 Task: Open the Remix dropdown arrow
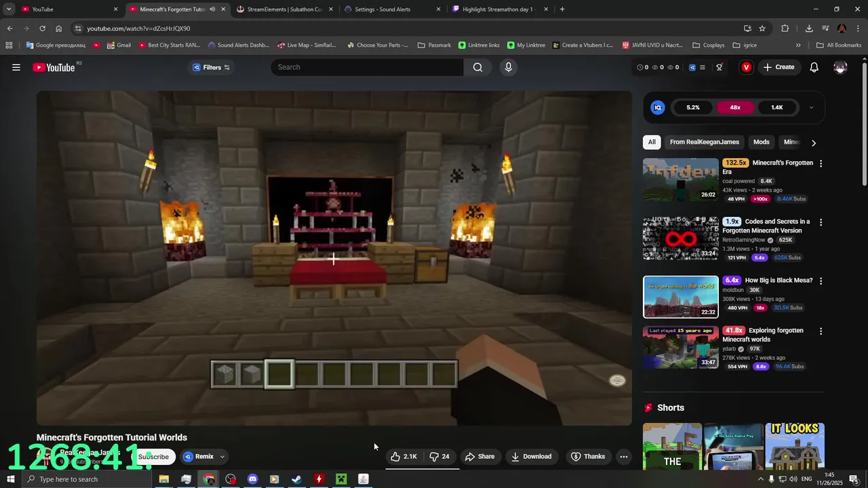(x=222, y=457)
